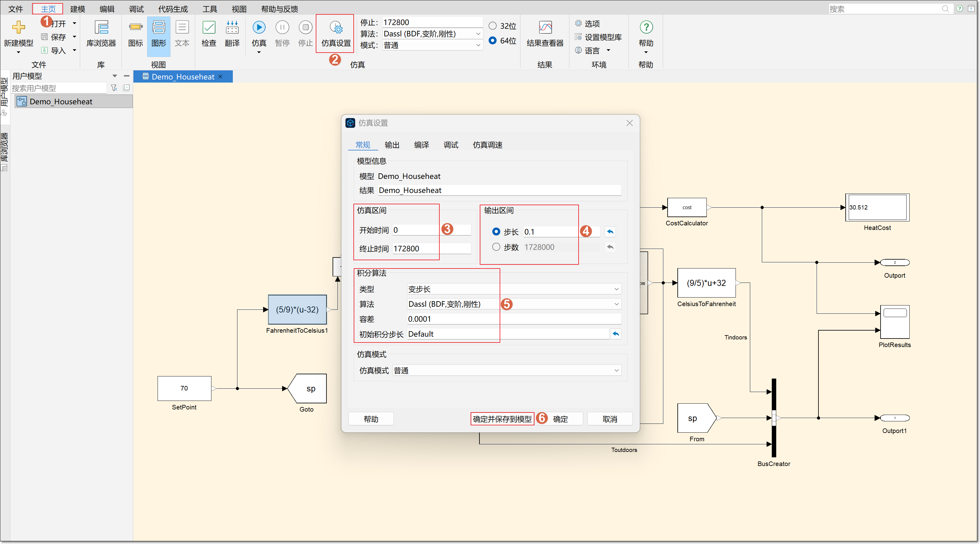Click the 库浏览器 library browser icon
Viewport: 980px width, 544px height.
101,28
